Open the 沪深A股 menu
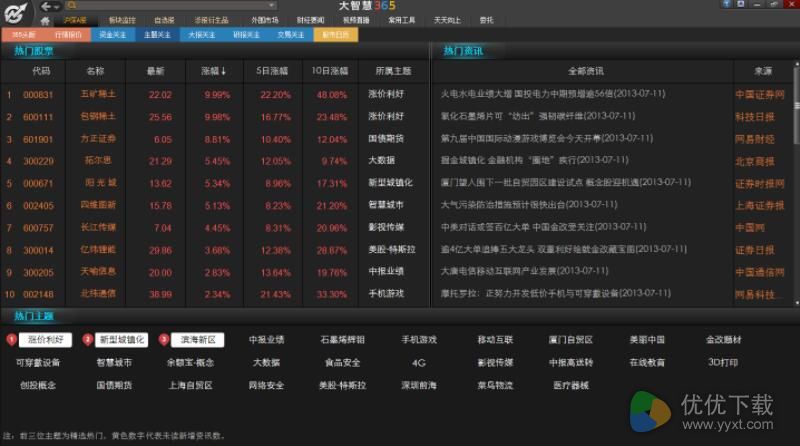The width and height of the screenshot is (800, 446). coord(76,20)
